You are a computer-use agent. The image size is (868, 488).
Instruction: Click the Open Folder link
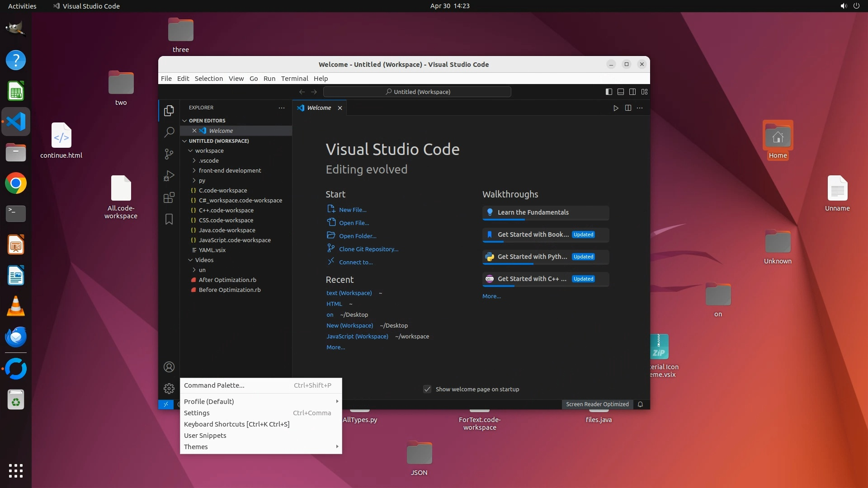357,236
